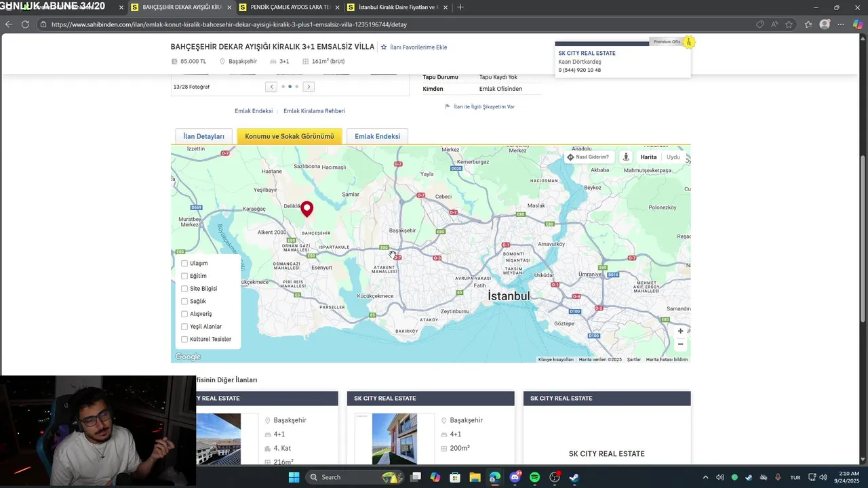The height and width of the screenshot is (488, 868).
Task: Open File Explorer from the taskbar
Action: tap(475, 477)
